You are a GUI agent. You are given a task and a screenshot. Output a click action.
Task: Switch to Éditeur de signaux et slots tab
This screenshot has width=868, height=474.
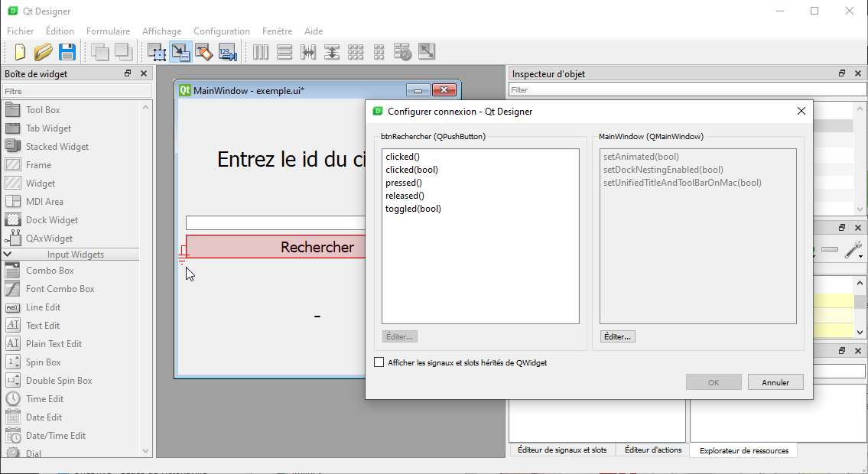click(x=562, y=450)
